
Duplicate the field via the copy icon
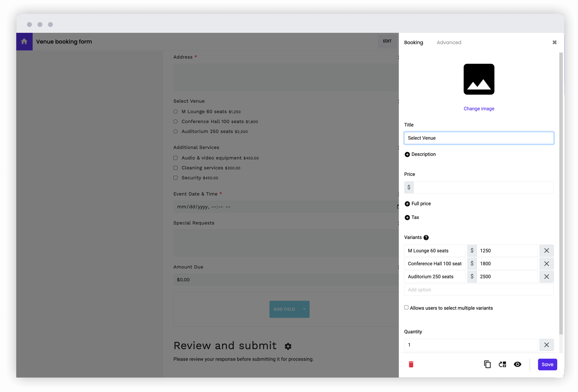pyautogui.click(x=487, y=364)
